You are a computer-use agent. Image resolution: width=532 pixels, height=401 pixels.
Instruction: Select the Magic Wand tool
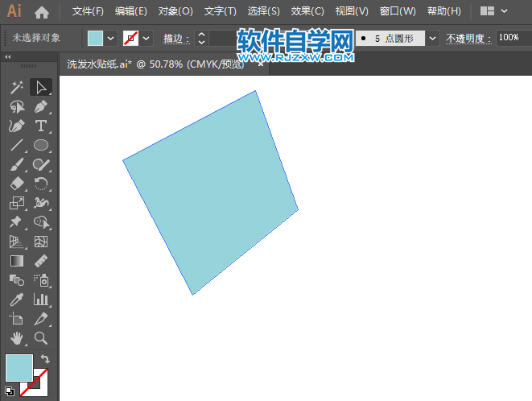point(17,87)
